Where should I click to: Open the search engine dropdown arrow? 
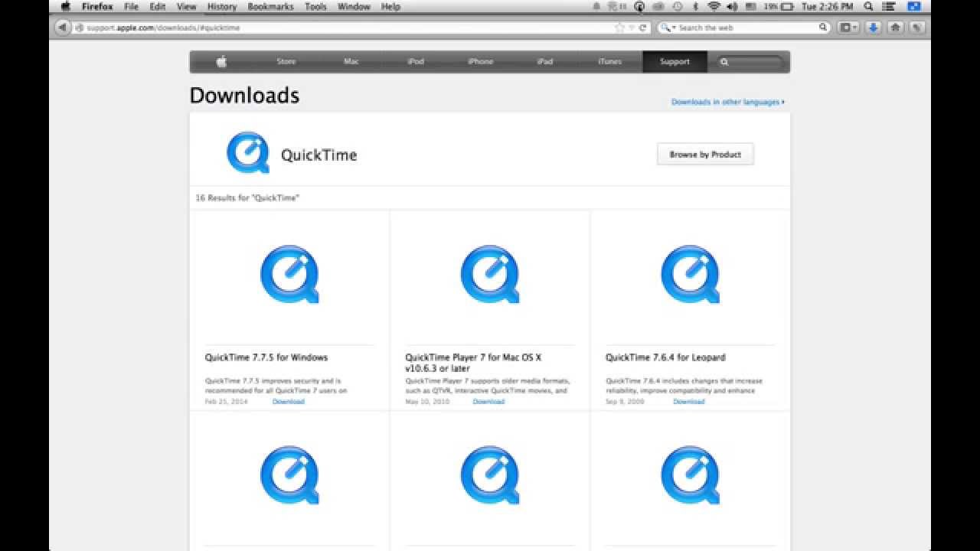[674, 28]
